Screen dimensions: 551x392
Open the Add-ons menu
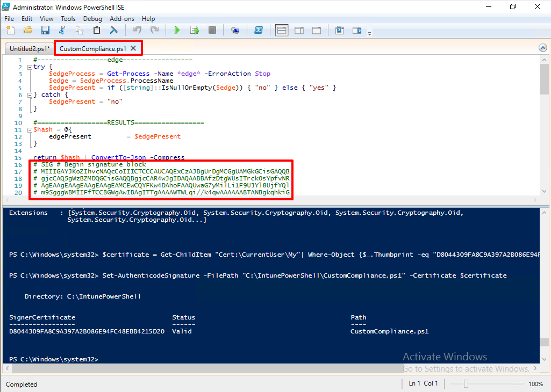click(122, 19)
